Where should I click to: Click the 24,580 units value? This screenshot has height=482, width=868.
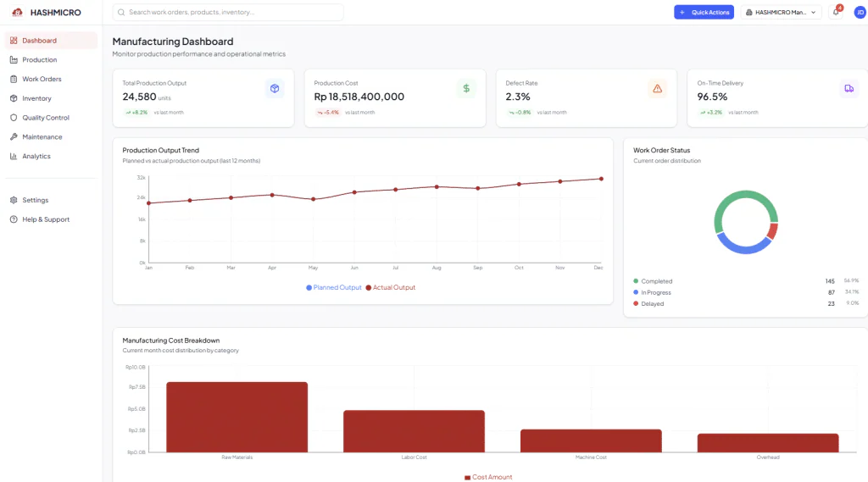pyautogui.click(x=147, y=97)
